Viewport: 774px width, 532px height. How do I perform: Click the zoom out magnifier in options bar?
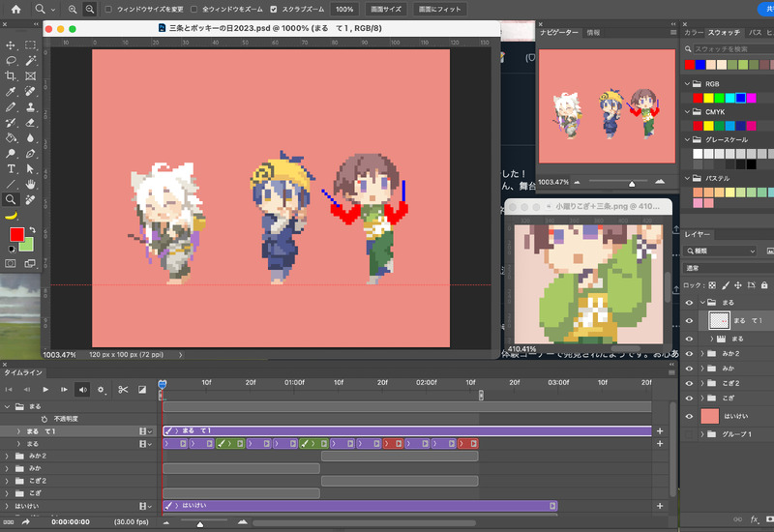(x=89, y=9)
